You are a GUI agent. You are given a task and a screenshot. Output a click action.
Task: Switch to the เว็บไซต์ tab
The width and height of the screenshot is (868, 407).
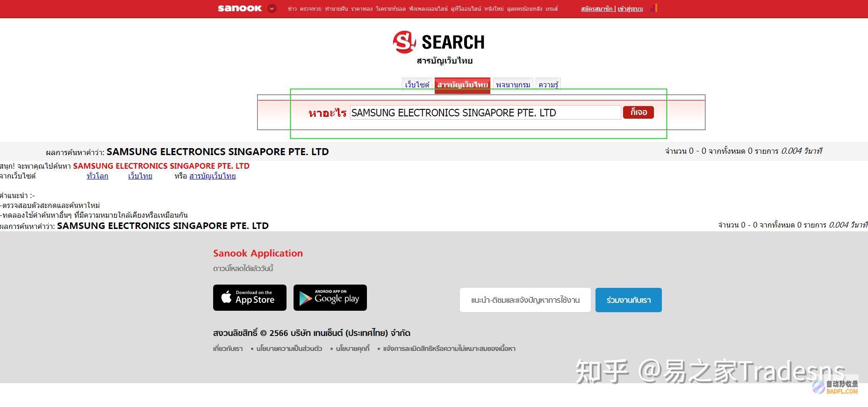click(x=417, y=85)
